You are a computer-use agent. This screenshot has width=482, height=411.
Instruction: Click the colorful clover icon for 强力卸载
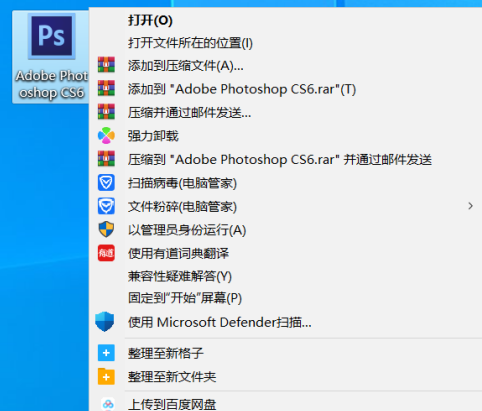(106, 135)
